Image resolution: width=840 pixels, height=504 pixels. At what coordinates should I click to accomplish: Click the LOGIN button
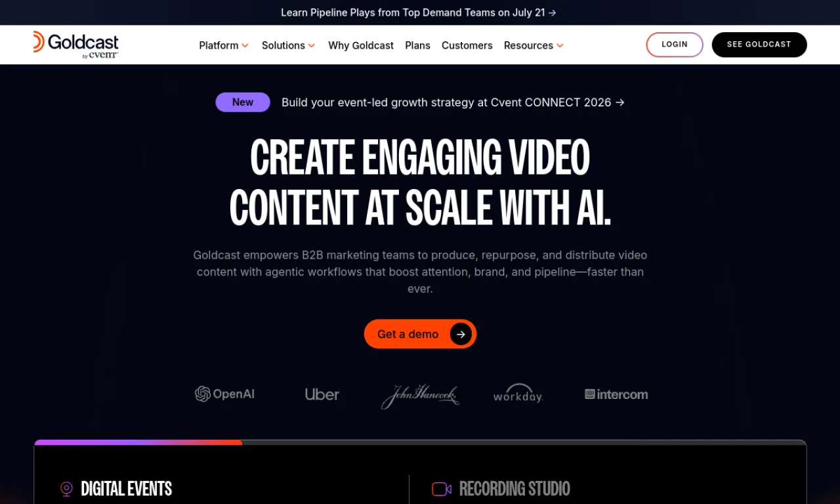point(675,45)
